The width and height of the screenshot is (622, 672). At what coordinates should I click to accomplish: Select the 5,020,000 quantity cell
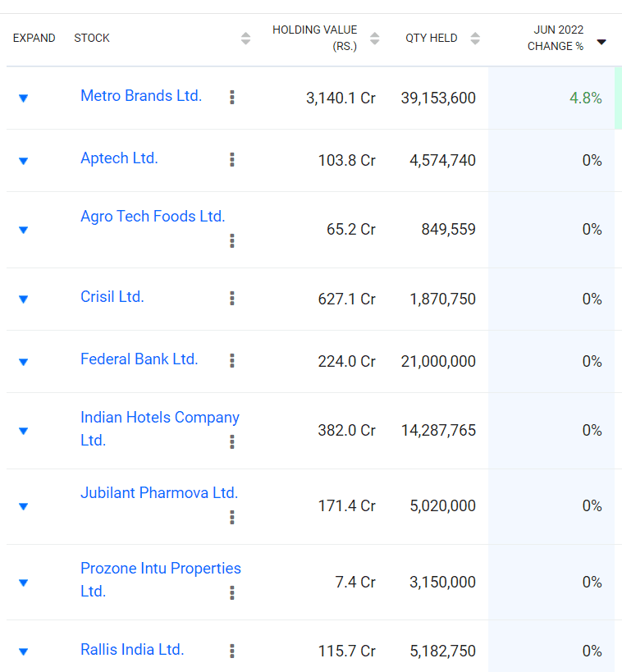coord(443,506)
